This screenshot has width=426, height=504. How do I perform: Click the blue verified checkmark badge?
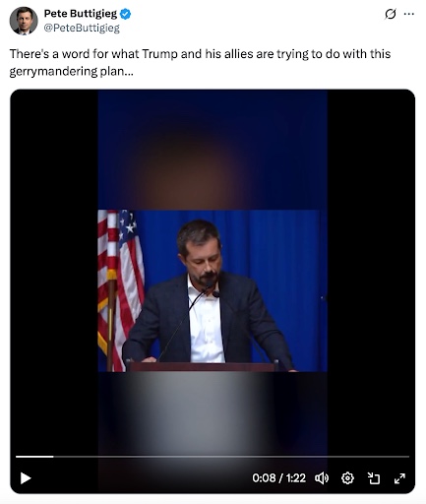[x=125, y=14]
